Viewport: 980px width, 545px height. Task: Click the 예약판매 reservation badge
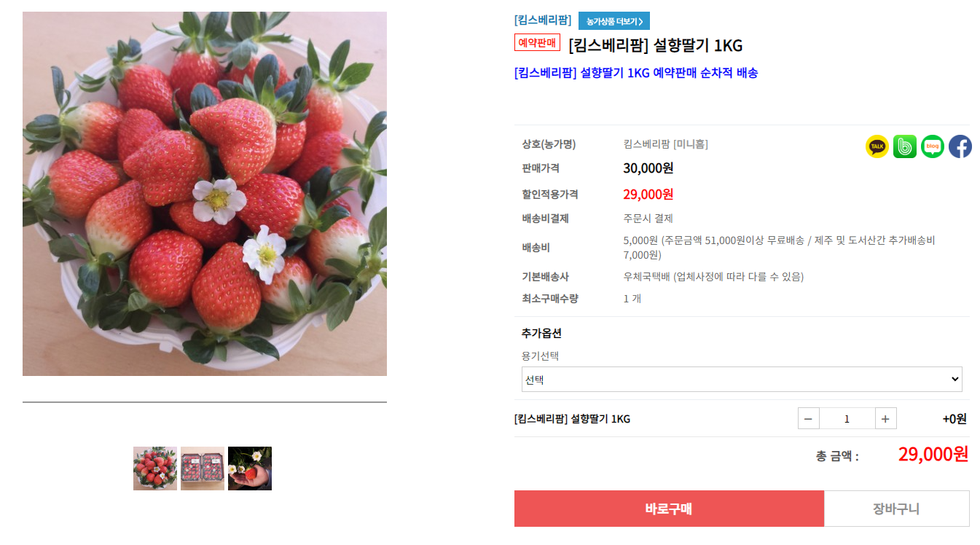click(537, 43)
